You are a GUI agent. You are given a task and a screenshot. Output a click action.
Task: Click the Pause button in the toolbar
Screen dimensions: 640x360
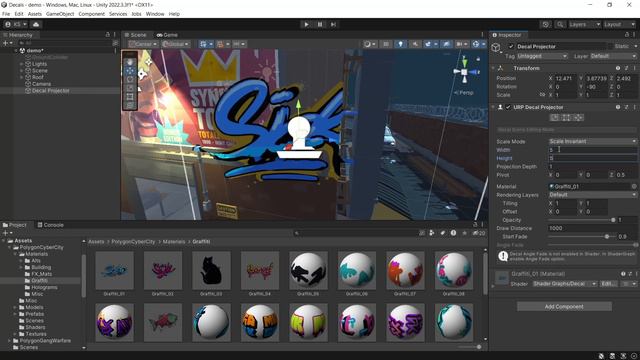coord(320,24)
